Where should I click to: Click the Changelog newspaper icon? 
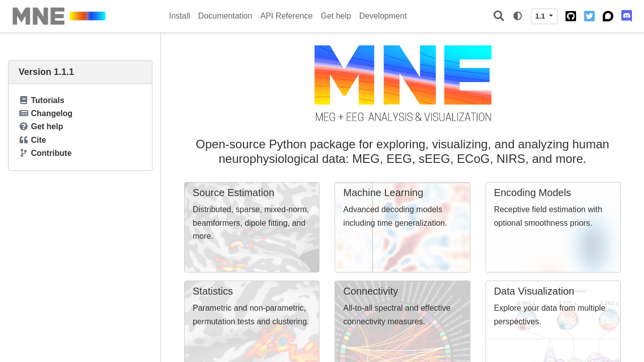point(24,113)
